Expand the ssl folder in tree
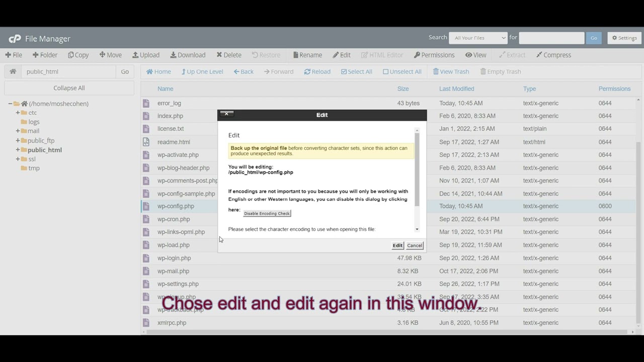 tap(18, 159)
